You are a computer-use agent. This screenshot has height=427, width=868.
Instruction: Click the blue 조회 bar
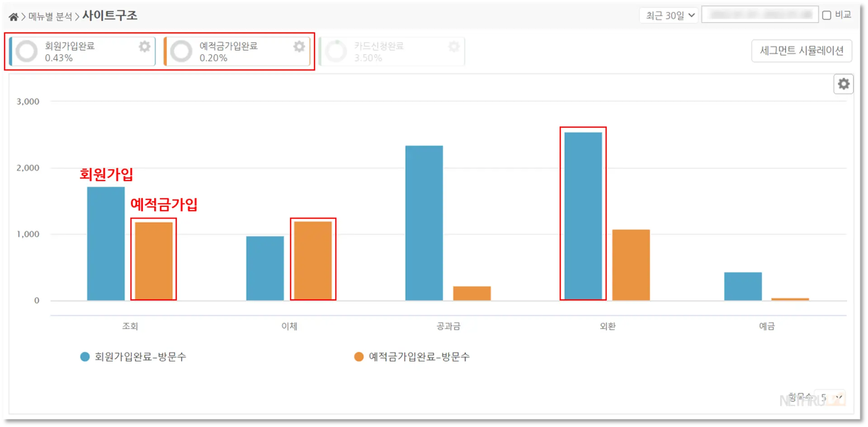(106, 244)
